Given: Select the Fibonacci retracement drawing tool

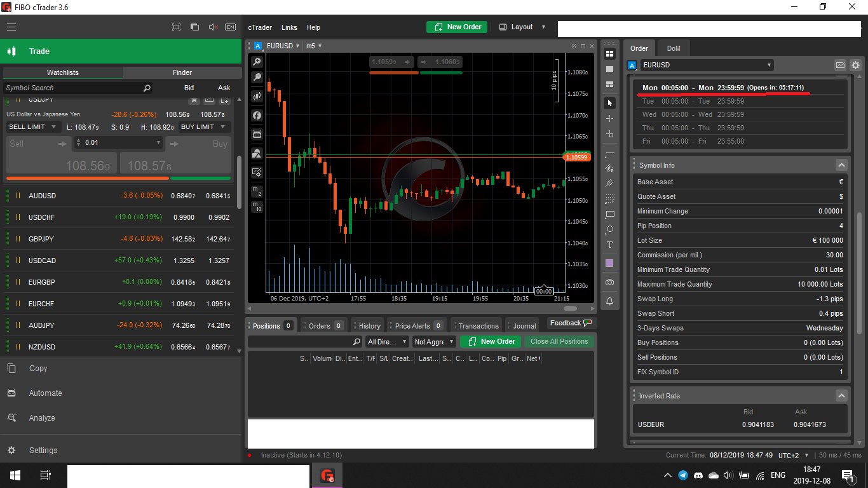Looking at the screenshot, I should (610, 199).
